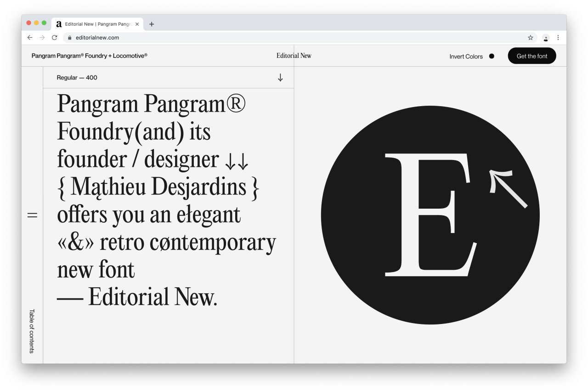Toggle Invert Colors dot switch

pos(492,56)
